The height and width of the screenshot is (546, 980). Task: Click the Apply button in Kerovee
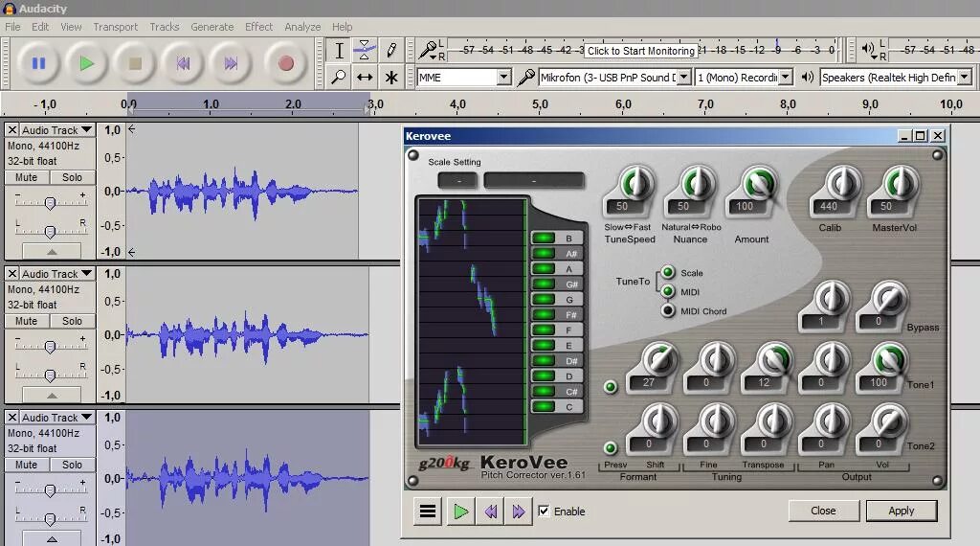coord(902,511)
